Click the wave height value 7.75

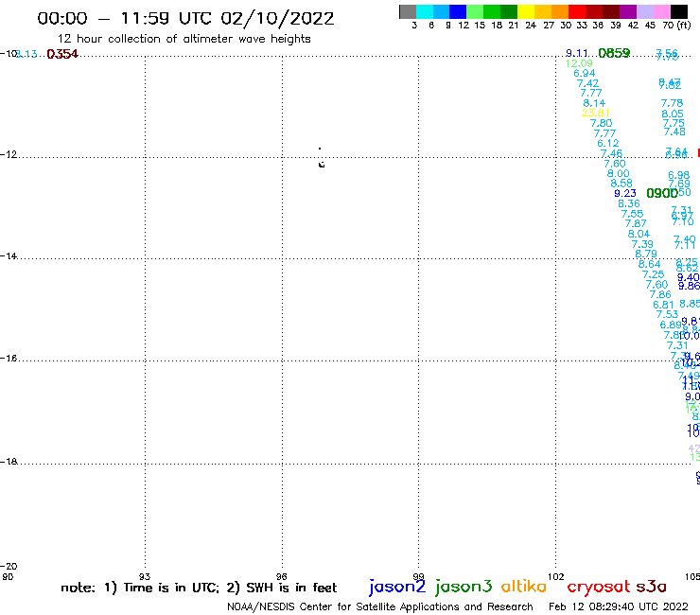click(x=674, y=123)
